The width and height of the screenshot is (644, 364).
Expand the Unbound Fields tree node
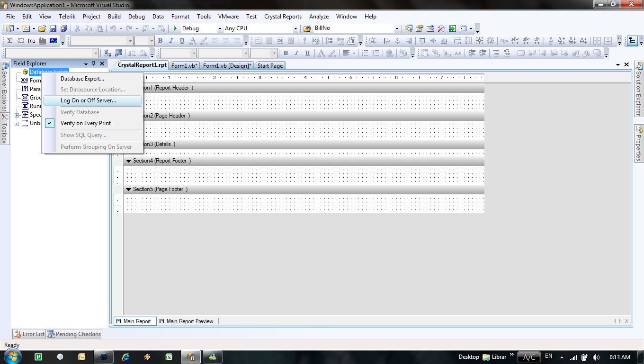17,124
